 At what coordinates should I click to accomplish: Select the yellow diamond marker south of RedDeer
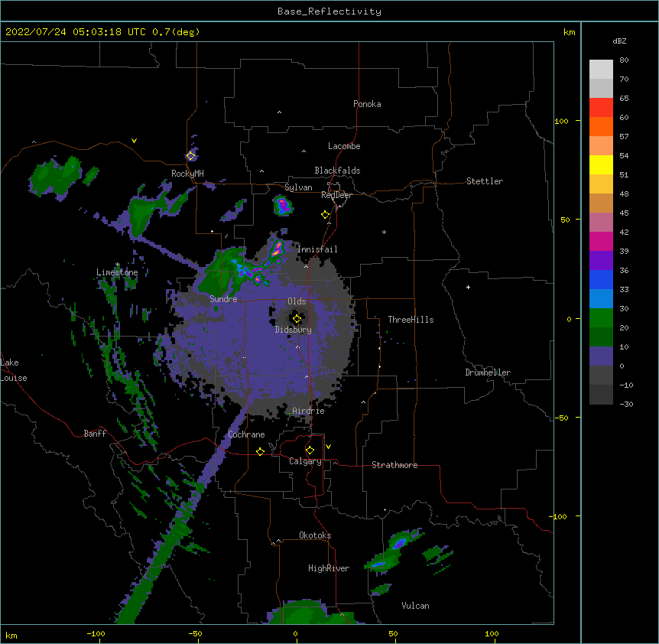point(325,215)
